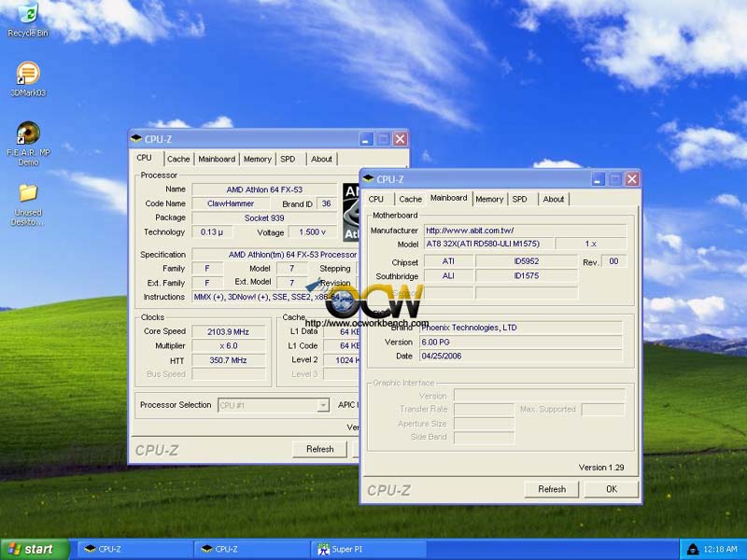The height and width of the screenshot is (560, 747).
Task: Click the BIOS Brand Phoenix Technologies, LTD
Action: tap(521, 328)
